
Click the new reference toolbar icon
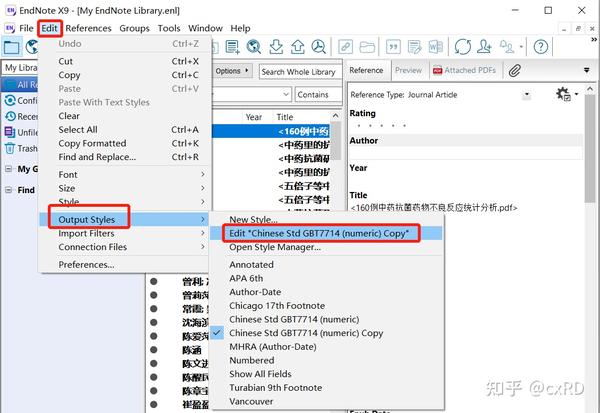coord(232,47)
